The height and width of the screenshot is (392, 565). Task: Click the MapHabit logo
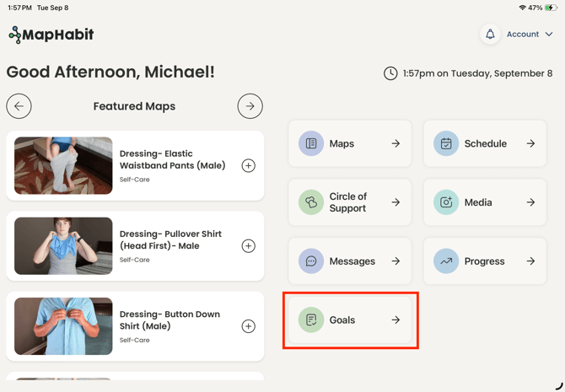(51, 35)
